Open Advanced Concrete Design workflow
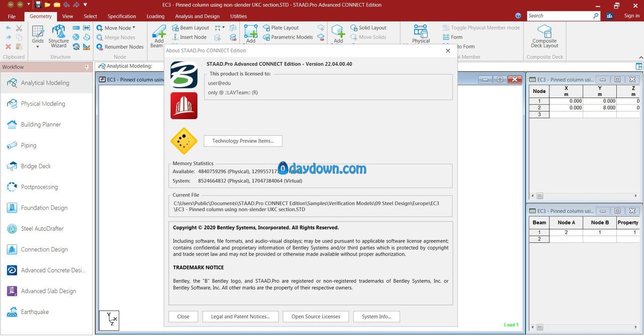 point(46,271)
